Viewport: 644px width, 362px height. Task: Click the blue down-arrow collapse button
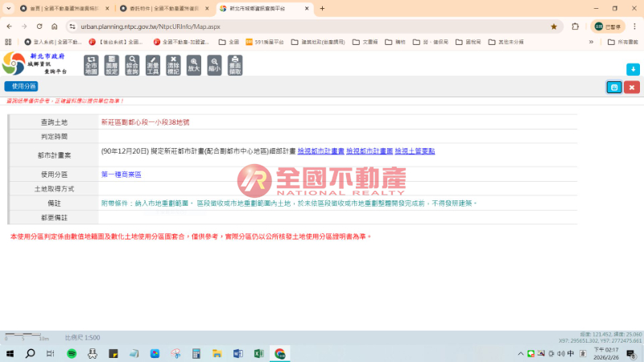[x=633, y=69]
